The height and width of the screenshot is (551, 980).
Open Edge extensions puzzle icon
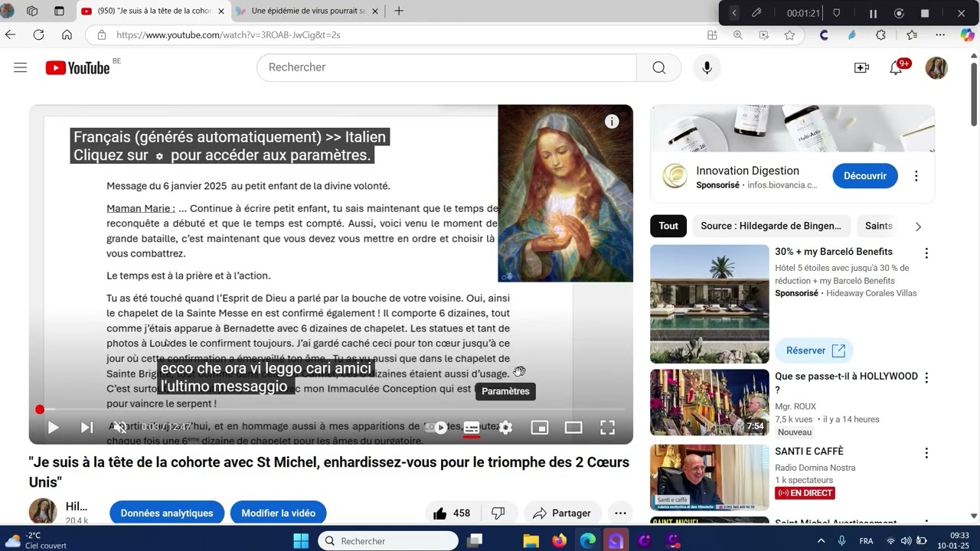click(x=880, y=34)
